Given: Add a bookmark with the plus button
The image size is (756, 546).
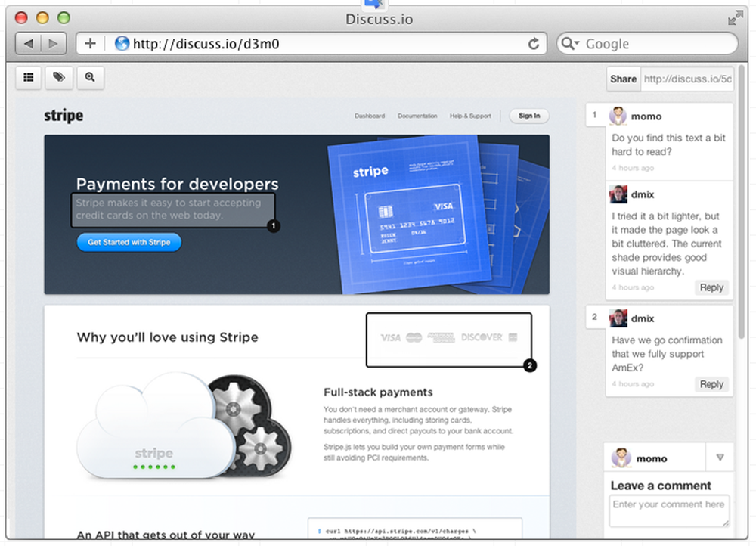Looking at the screenshot, I should click(90, 44).
